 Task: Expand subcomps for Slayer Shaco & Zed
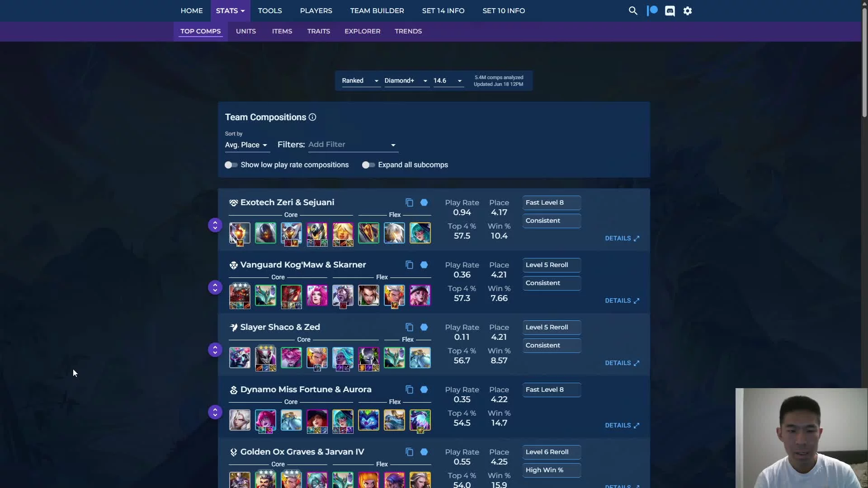[215, 350]
